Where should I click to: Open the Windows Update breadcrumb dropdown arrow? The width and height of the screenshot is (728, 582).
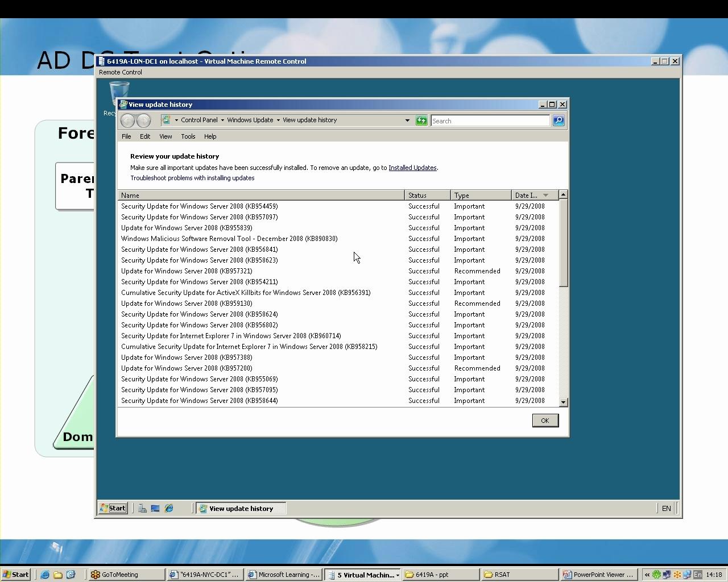pos(278,120)
